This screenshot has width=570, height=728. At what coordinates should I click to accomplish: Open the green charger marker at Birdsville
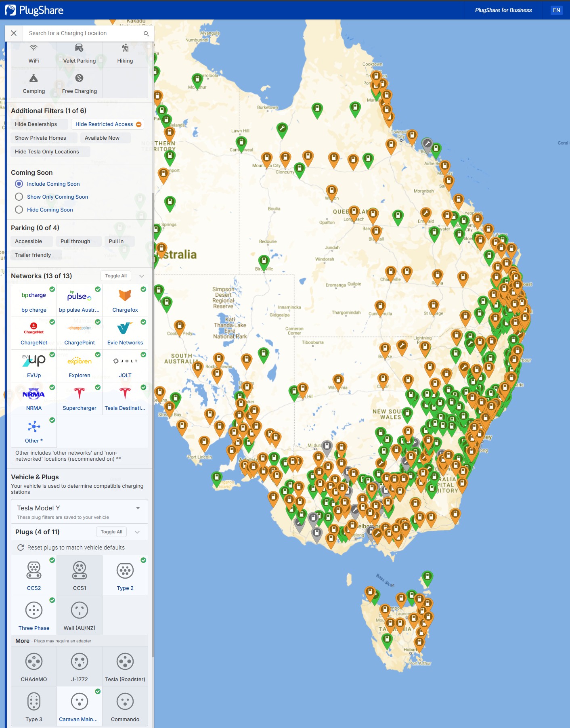point(264,262)
